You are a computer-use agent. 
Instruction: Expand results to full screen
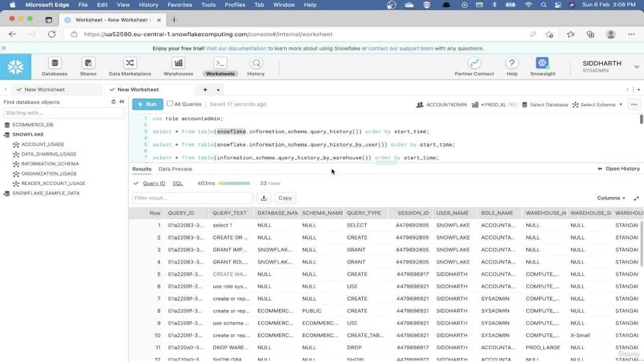pos(636,198)
